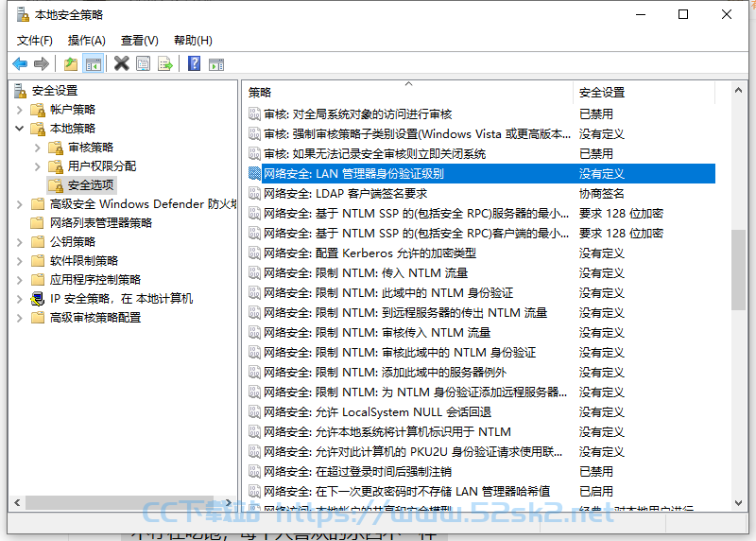Expand the 软件限制策略 node arrow

click(x=19, y=261)
